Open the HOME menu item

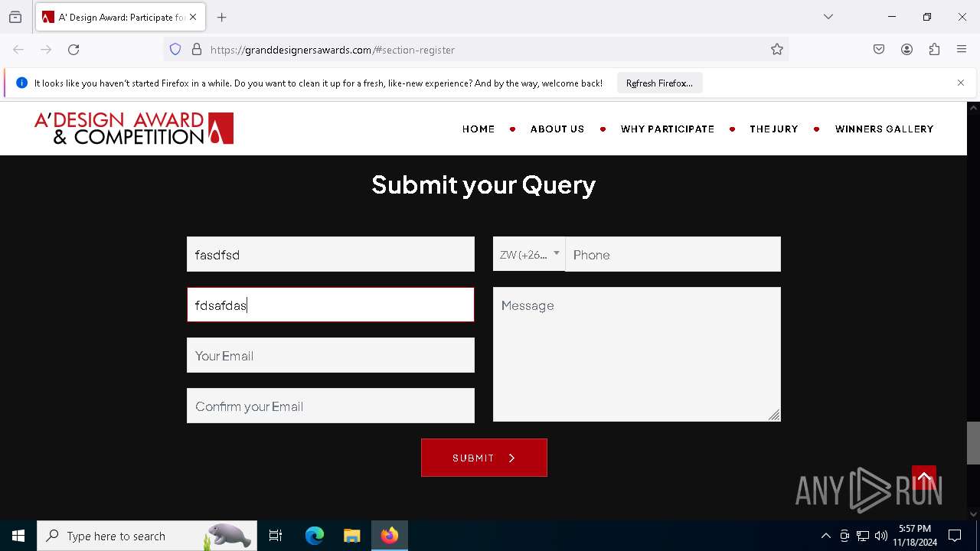[x=479, y=129]
